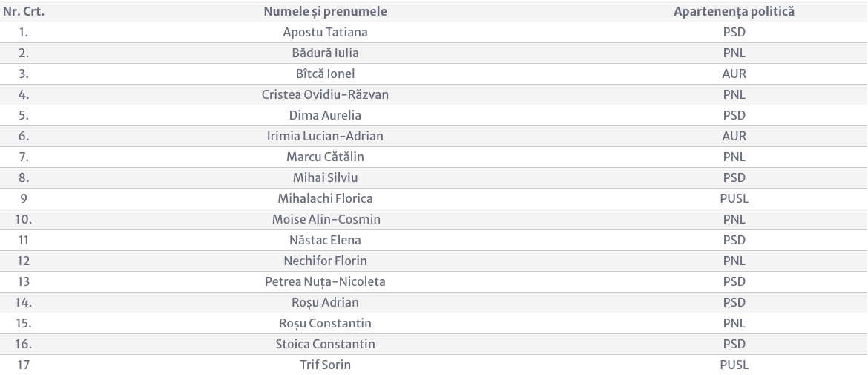The height and width of the screenshot is (375, 868).
Task: Click the Roșu Constantin name cell
Action: coord(325,323)
